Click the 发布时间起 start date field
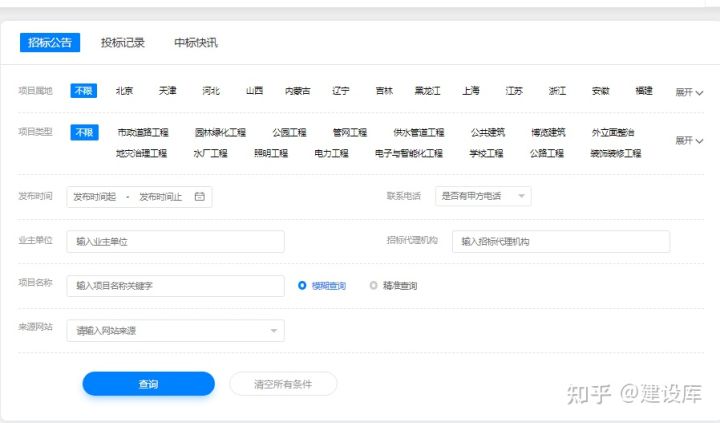This screenshot has width=720, height=423. pos(95,197)
